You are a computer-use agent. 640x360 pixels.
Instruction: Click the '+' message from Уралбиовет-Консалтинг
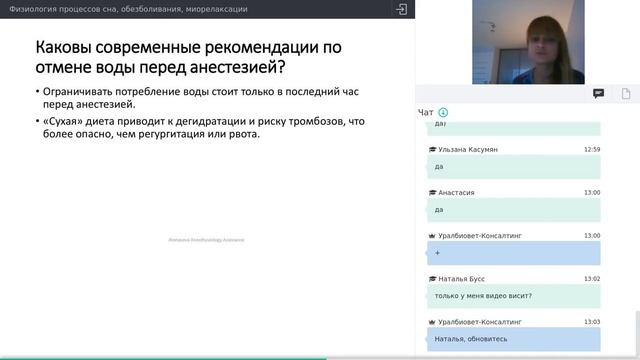(513, 253)
